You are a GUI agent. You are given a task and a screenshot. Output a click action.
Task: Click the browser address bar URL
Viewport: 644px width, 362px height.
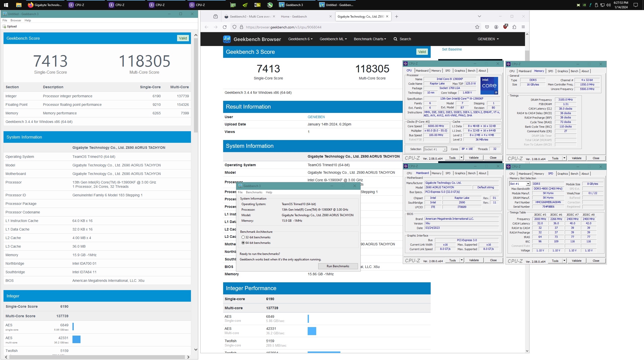click(x=284, y=27)
